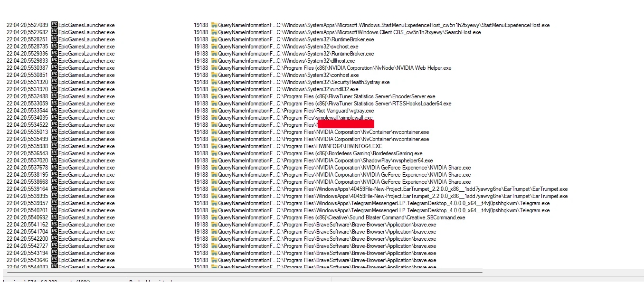
Task: Click timestamp 22:04:20,5529336
Action: coord(27,54)
